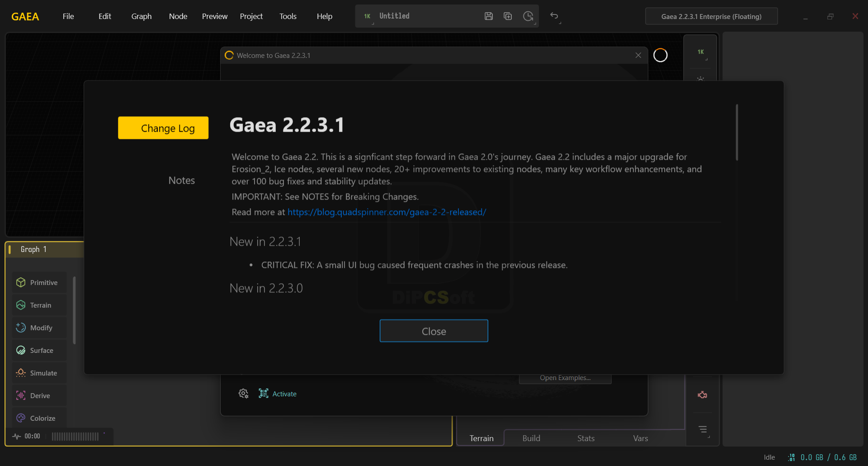868x466 pixels.
Task: Select the Derive node category
Action: point(39,395)
